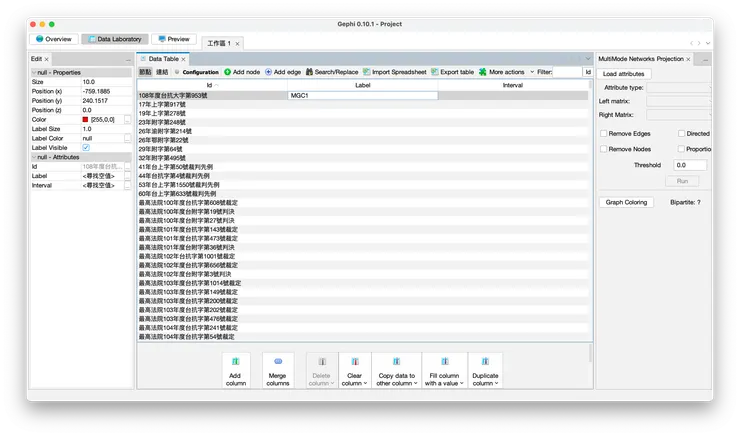Sort by the Id column header

point(212,85)
